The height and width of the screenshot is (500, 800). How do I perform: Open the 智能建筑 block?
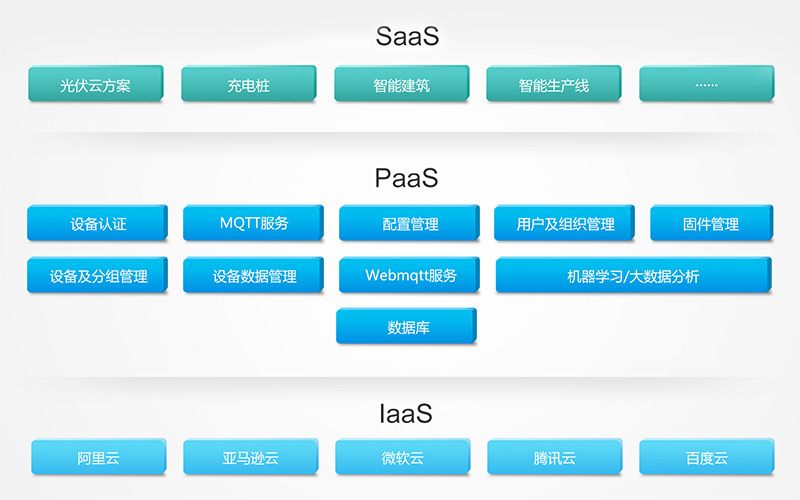[401, 85]
